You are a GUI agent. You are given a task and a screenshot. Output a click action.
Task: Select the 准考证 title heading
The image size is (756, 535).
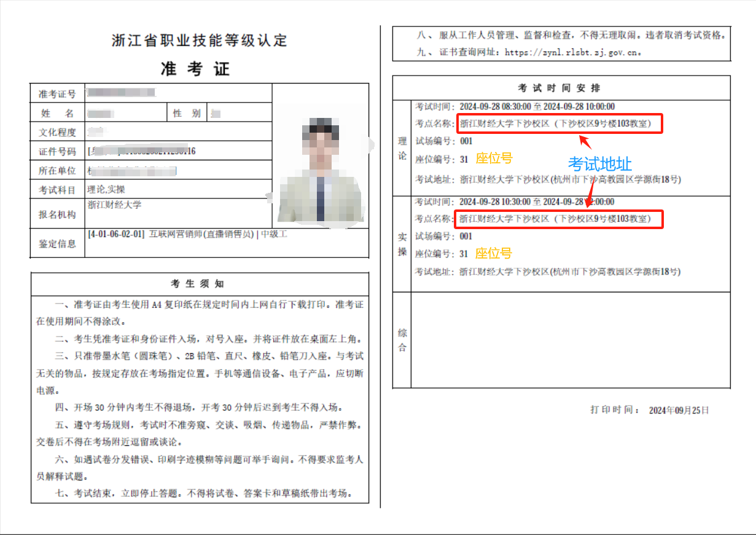point(195,69)
